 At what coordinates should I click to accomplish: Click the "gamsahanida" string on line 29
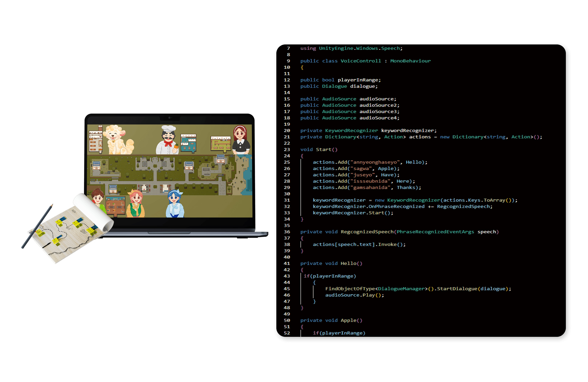(370, 188)
